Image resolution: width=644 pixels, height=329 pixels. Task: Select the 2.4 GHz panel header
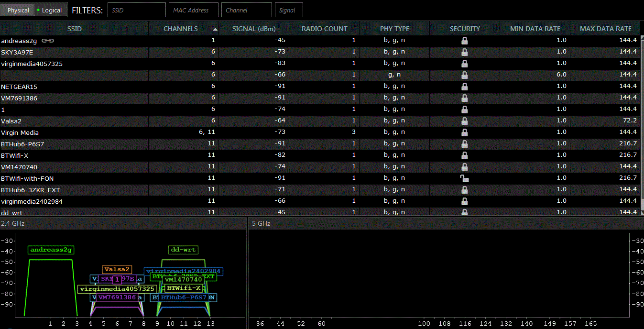pos(13,223)
